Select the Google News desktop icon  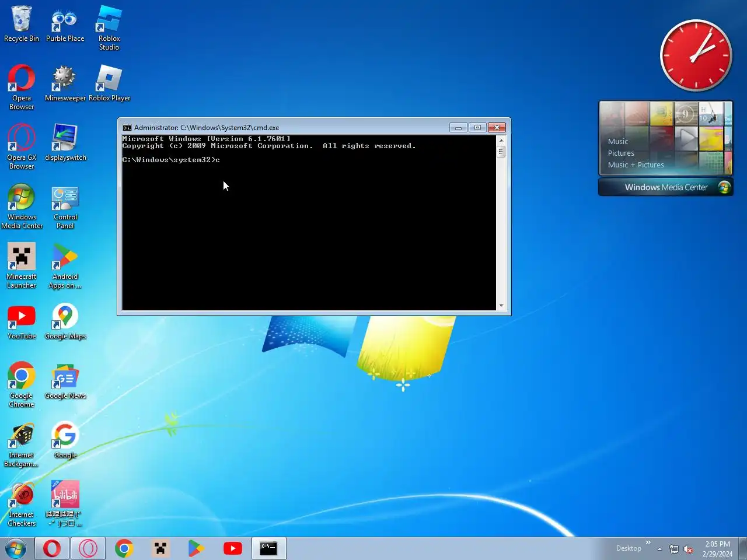65,381
